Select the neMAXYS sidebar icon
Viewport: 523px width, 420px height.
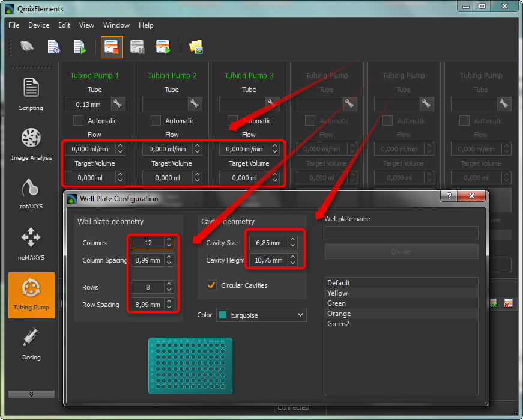click(x=31, y=243)
